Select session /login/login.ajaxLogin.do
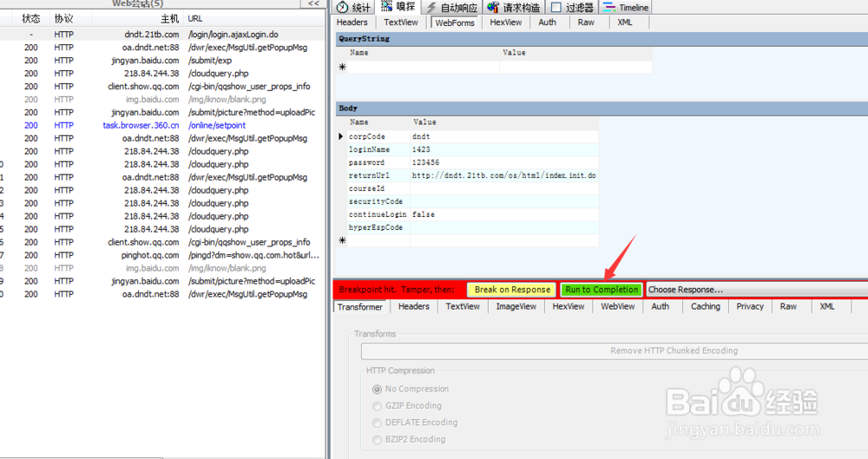Viewport: 868px width, 459px height. tap(163, 35)
